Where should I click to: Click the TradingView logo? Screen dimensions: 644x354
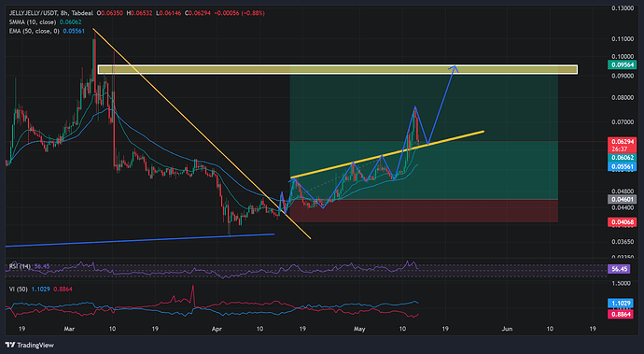30,345
